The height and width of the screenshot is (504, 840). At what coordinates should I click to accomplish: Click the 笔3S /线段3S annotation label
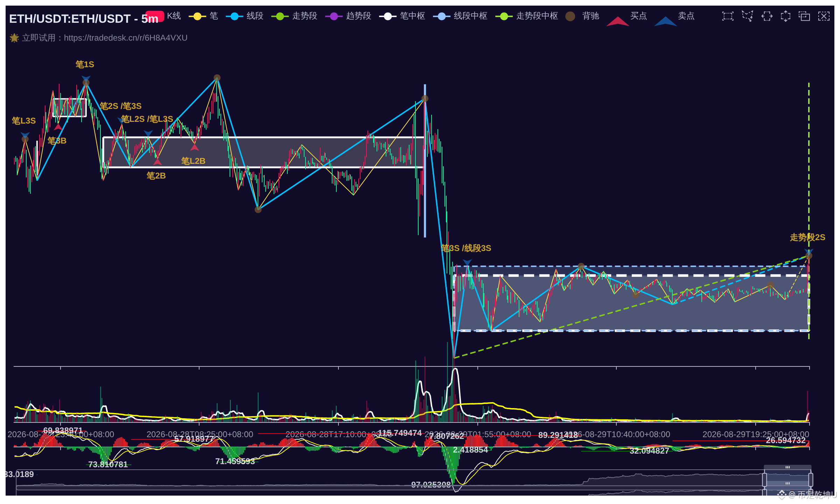click(466, 248)
